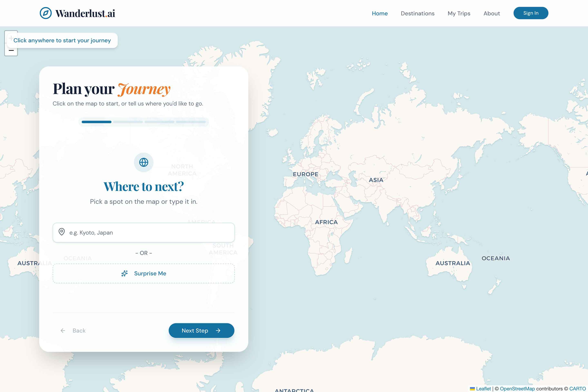The image size is (588, 392).
Task: Click the Next Step button
Action: click(201, 331)
